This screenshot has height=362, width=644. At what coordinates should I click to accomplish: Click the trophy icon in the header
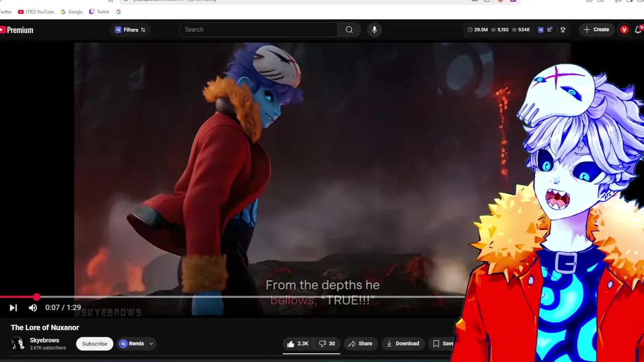click(x=563, y=30)
